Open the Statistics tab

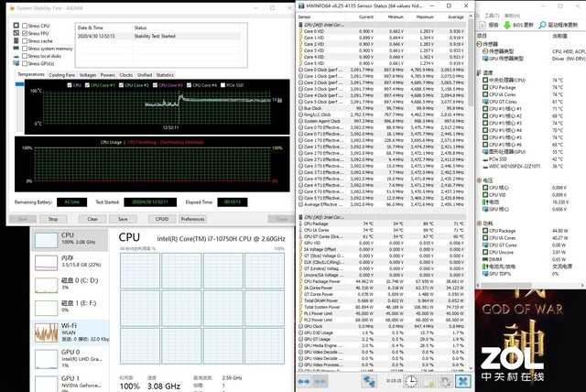[165, 75]
